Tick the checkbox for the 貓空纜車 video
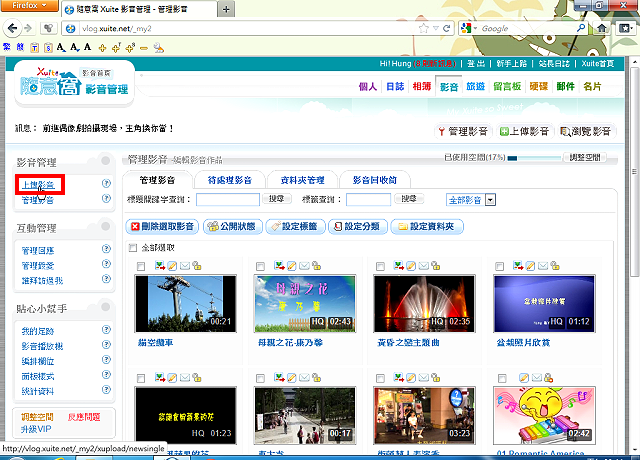Image resolution: width=640 pixels, height=460 pixels. click(141, 267)
